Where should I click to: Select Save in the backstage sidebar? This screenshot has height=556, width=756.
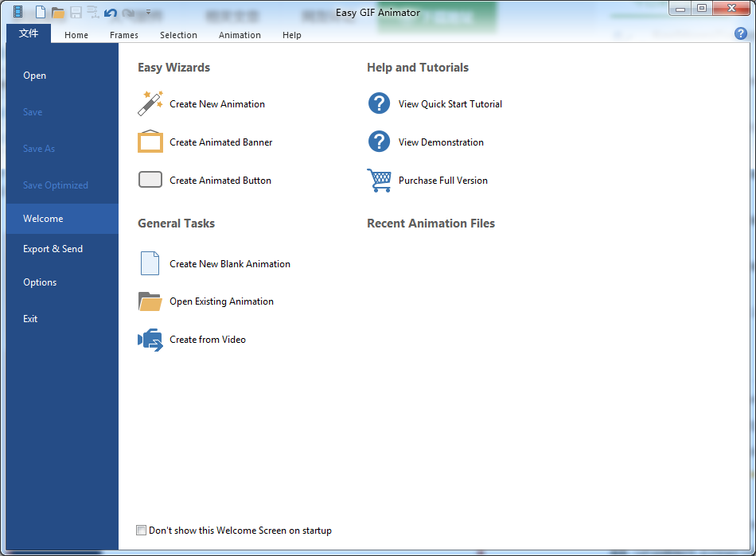coord(62,112)
